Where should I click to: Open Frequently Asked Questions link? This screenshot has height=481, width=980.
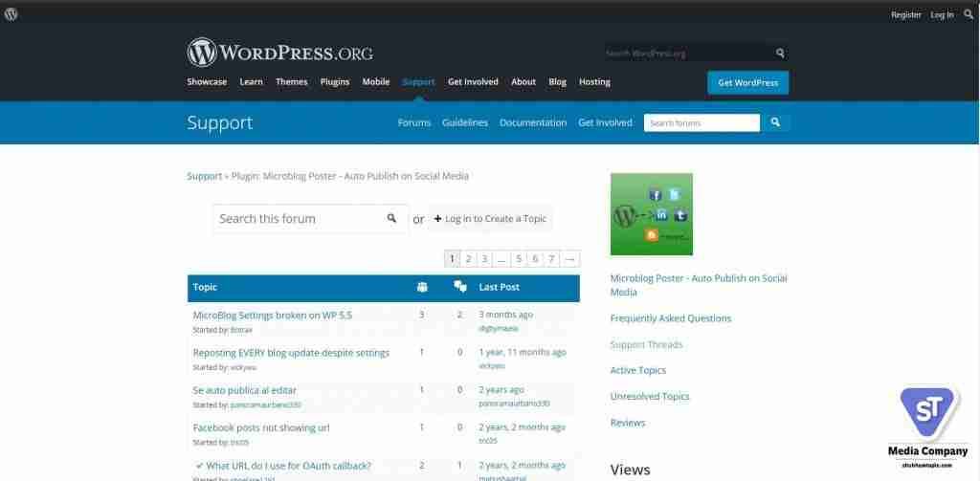(x=671, y=318)
